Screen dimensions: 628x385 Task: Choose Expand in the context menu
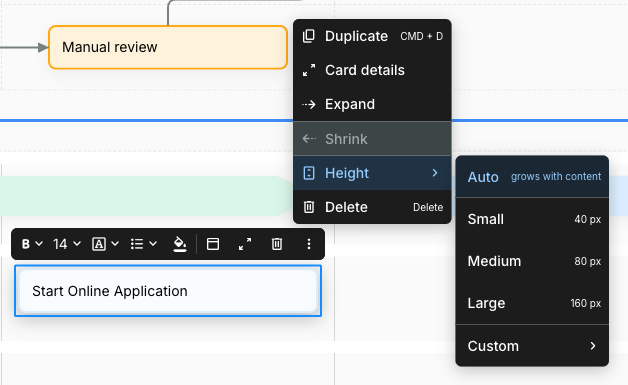click(x=372, y=105)
